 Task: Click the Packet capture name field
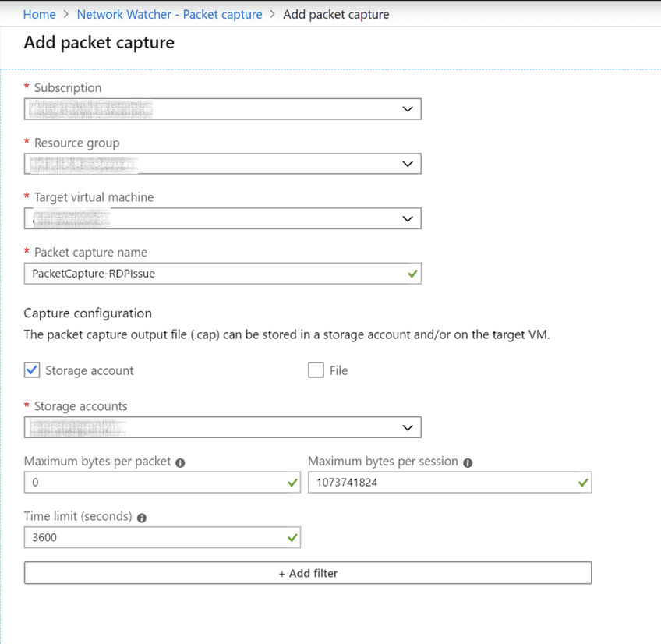223,274
